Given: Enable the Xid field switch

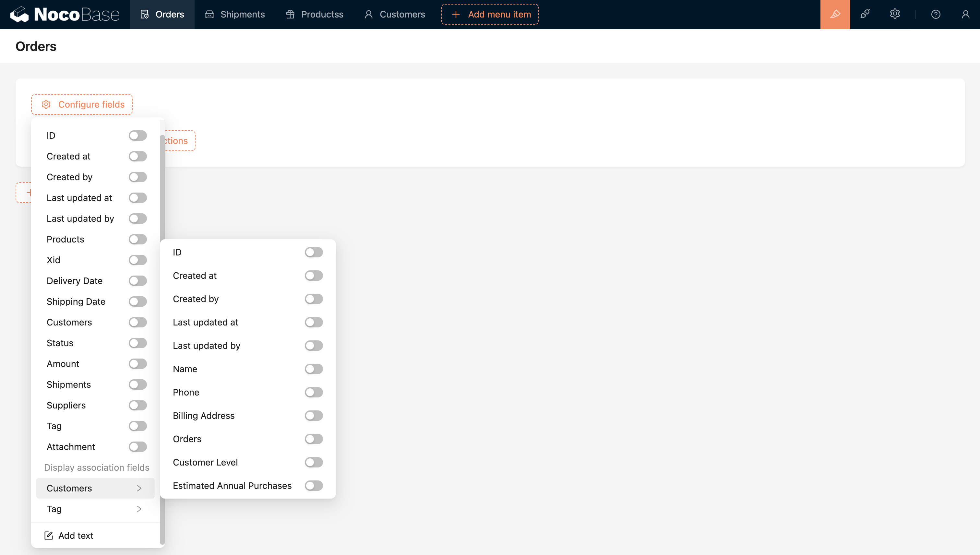Looking at the screenshot, I should 137,260.
